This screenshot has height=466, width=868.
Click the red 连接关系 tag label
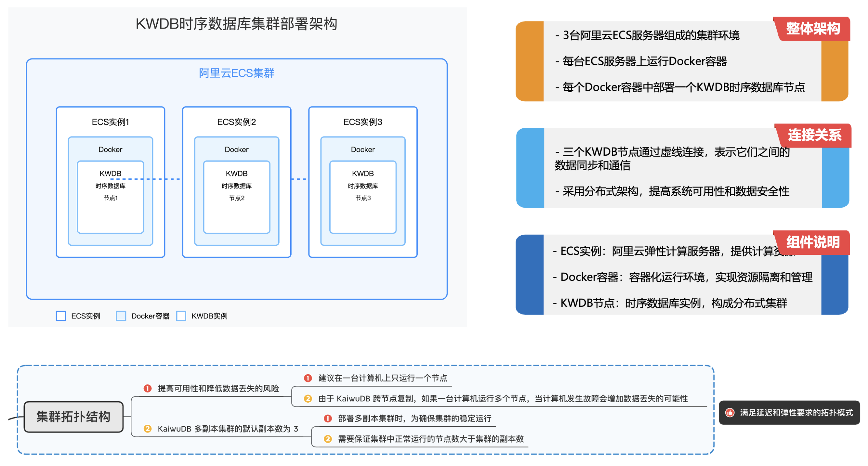pos(814,136)
